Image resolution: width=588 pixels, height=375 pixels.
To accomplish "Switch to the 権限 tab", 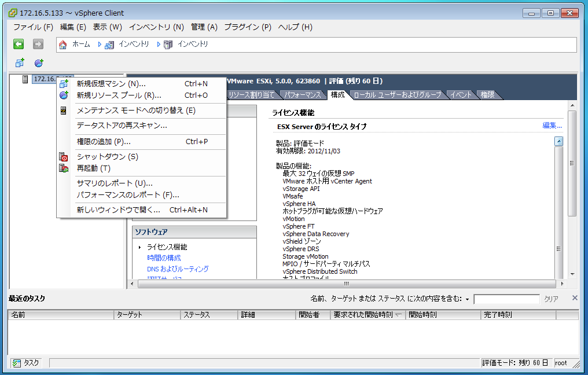I will click(x=487, y=95).
